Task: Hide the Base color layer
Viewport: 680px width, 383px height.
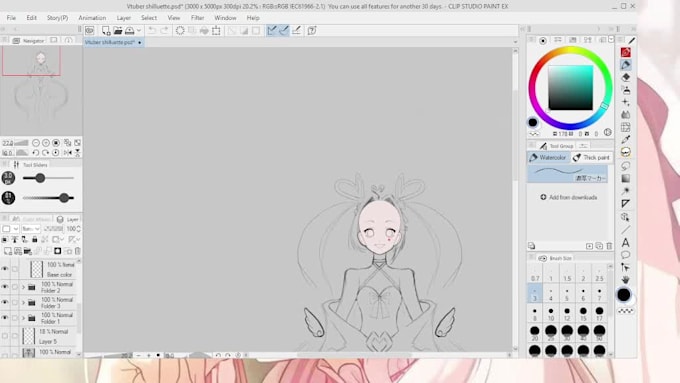Action: (x=5, y=269)
